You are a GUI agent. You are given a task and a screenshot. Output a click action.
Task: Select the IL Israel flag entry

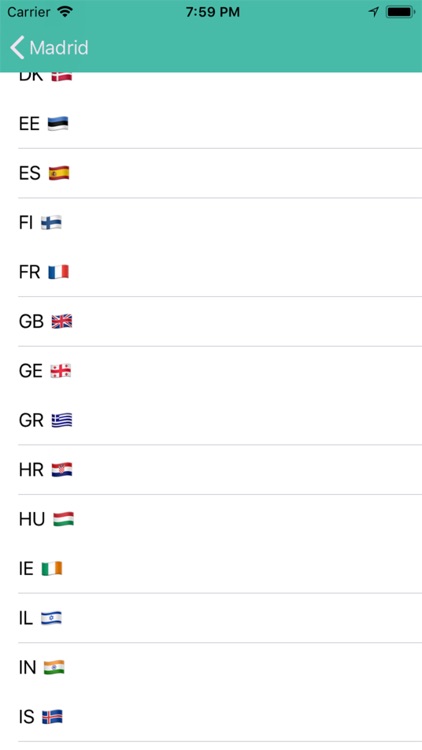211,618
